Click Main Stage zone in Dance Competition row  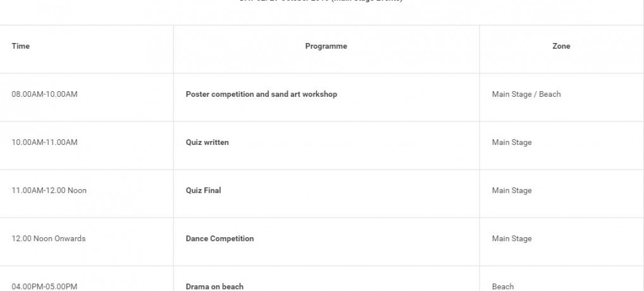[x=512, y=238]
